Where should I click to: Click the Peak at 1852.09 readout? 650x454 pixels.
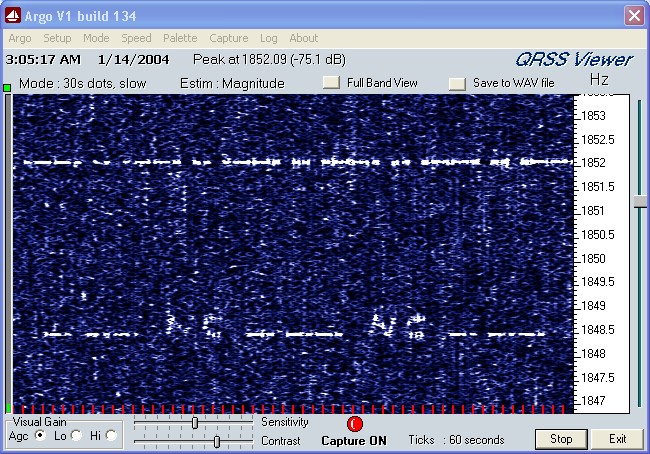pos(269,60)
